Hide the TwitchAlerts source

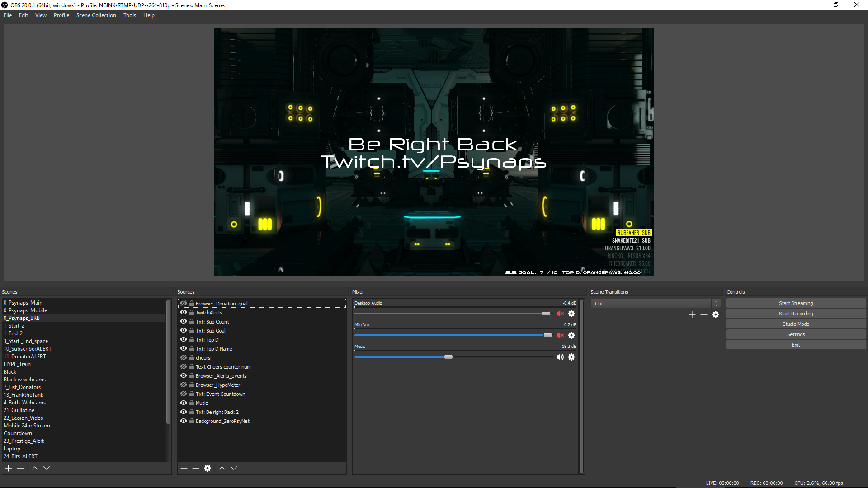pos(184,313)
